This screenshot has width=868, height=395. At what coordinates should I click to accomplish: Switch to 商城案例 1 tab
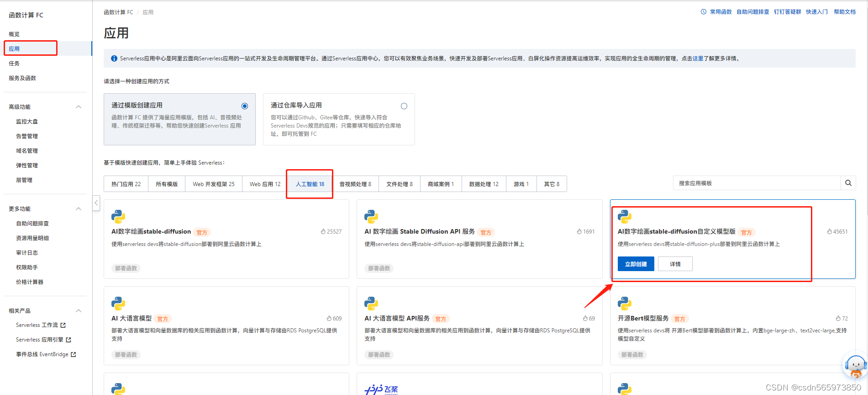441,184
